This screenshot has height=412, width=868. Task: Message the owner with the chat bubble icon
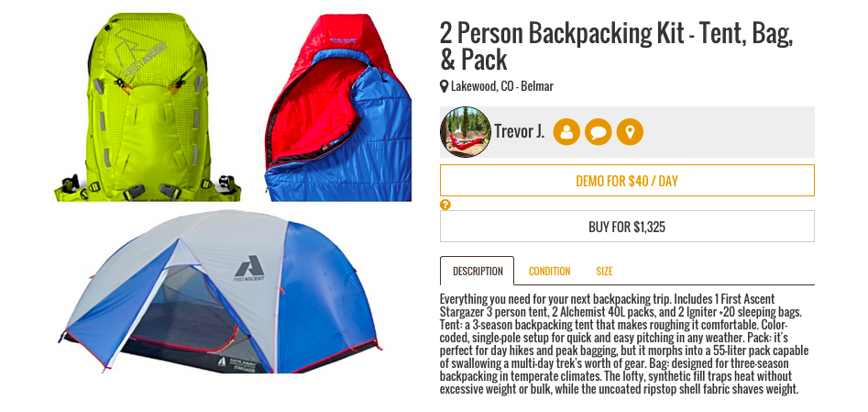[x=598, y=132]
